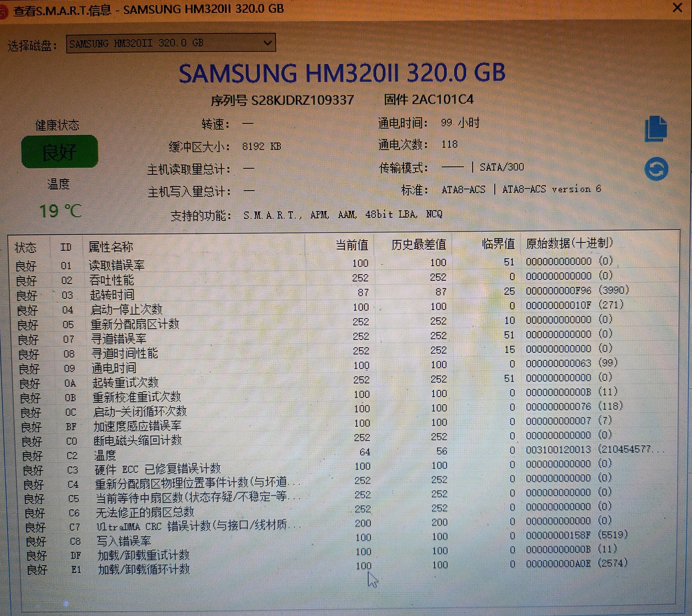
Task: Click the raw value 000000000F96 (3990)
Action: coord(578,290)
